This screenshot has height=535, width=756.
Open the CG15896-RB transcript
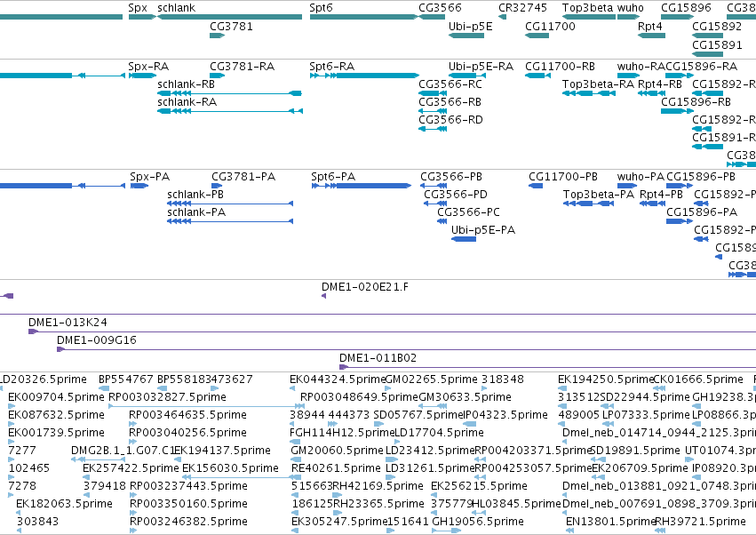[696, 102]
